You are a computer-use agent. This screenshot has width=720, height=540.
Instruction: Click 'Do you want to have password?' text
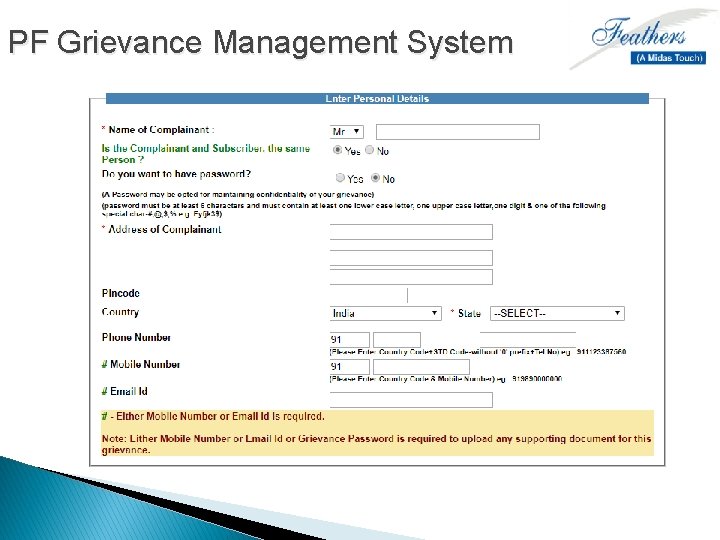click(176, 174)
